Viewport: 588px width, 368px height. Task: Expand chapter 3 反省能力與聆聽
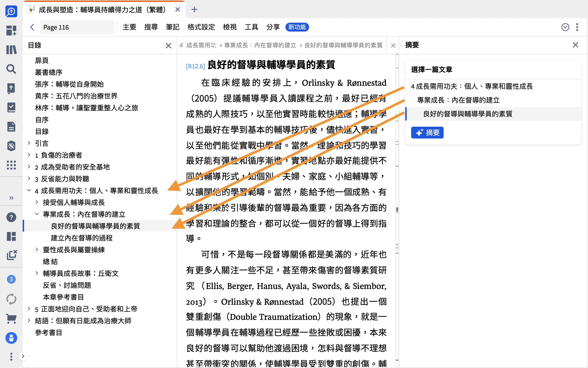[29, 178]
